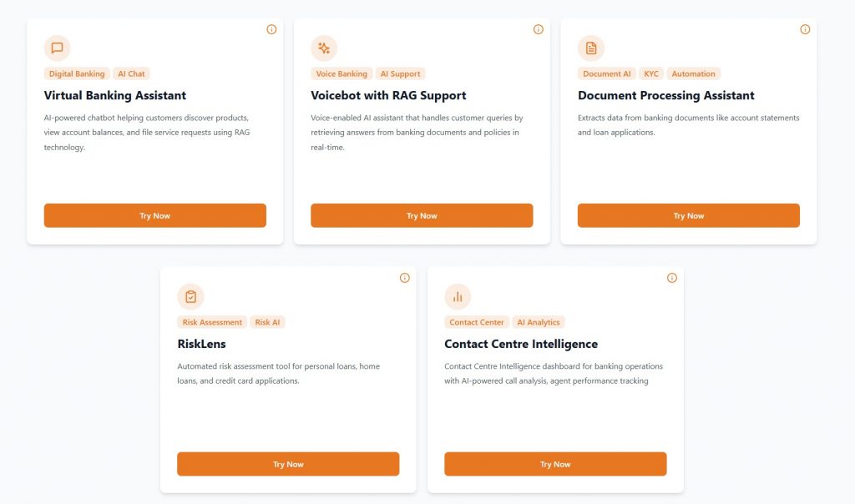Show info for Voicebot with RAG Support
855x504 pixels.
(x=539, y=29)
